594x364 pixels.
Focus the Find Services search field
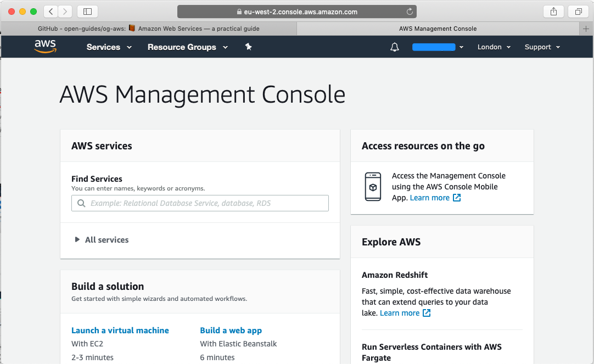(x=200, y=203)
